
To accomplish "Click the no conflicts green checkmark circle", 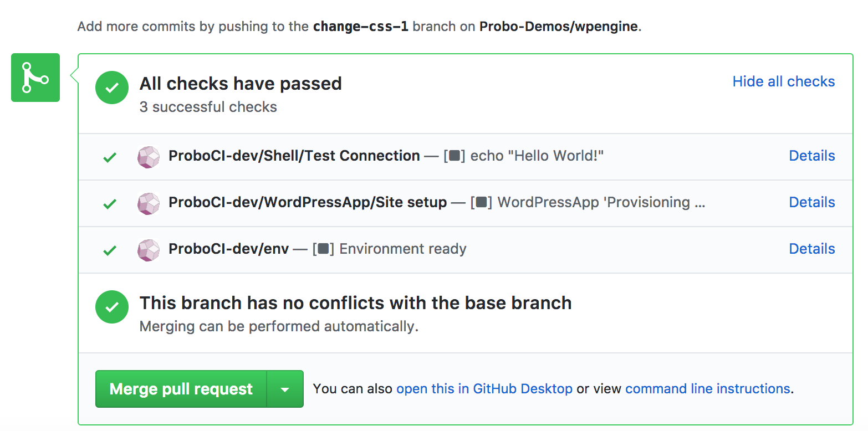I will pyautogui.click(x=112, y=307).
